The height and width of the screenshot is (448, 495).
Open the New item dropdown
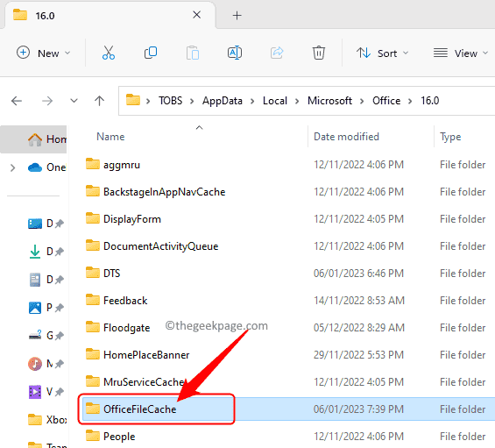tap(44, 53)
